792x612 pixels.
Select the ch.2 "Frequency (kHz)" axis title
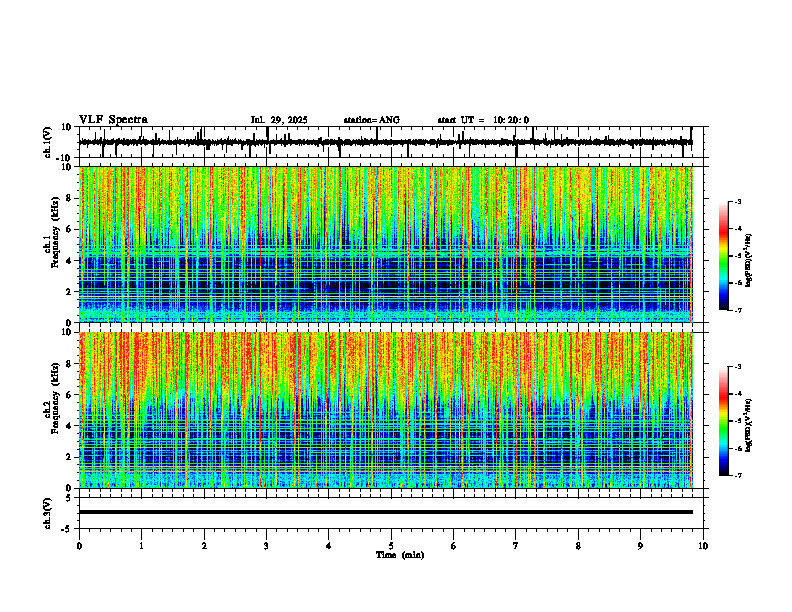pos(55,398)
